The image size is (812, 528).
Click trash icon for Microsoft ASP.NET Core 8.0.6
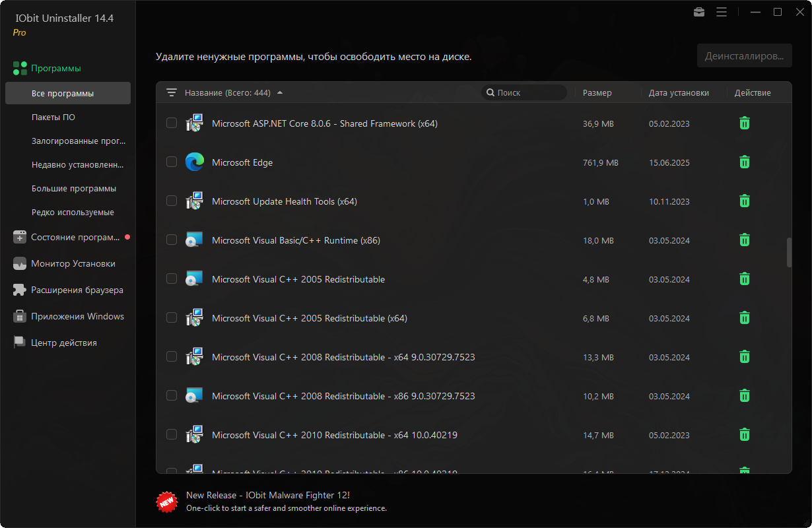(x=744, y=123)
